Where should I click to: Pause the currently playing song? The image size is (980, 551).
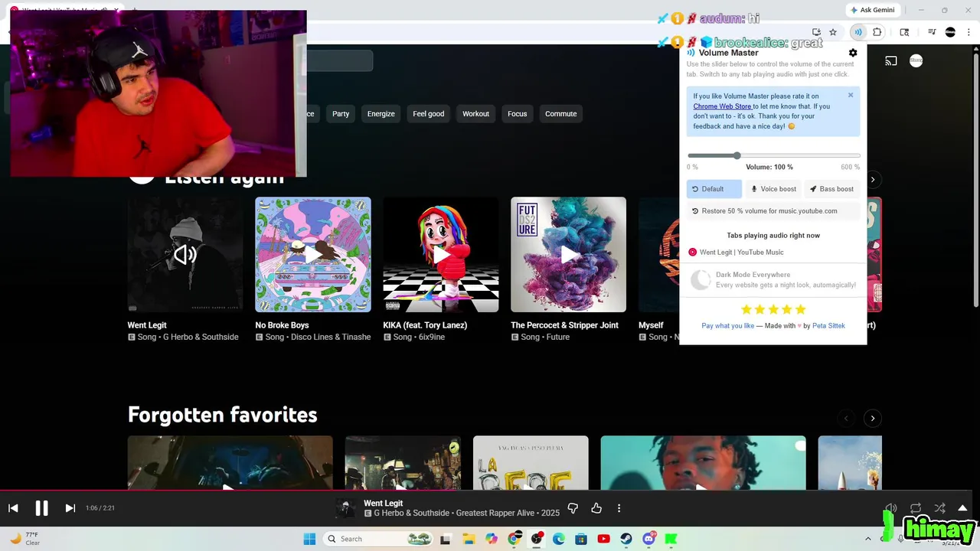[41, 508]
